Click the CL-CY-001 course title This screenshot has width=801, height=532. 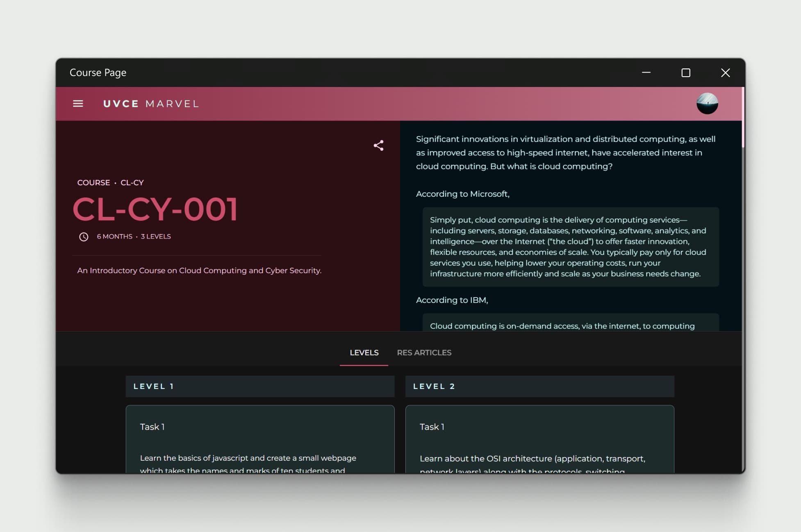point(155,209)
